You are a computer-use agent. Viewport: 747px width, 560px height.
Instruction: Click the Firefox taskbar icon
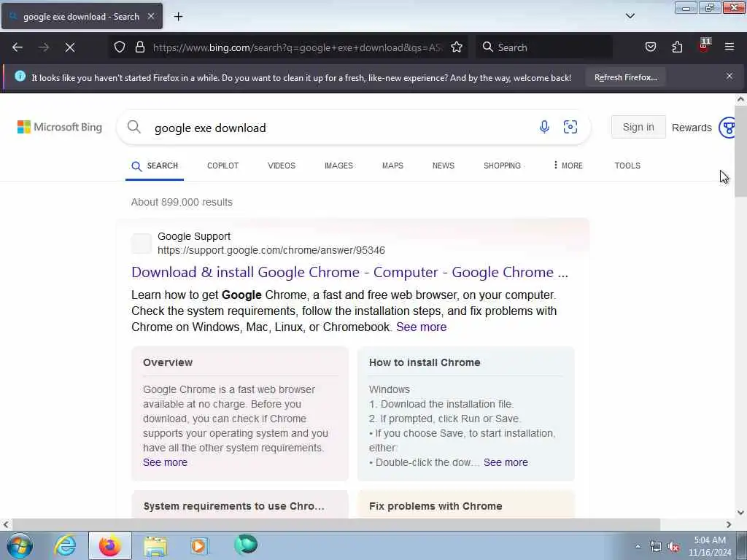coord(110,545)
